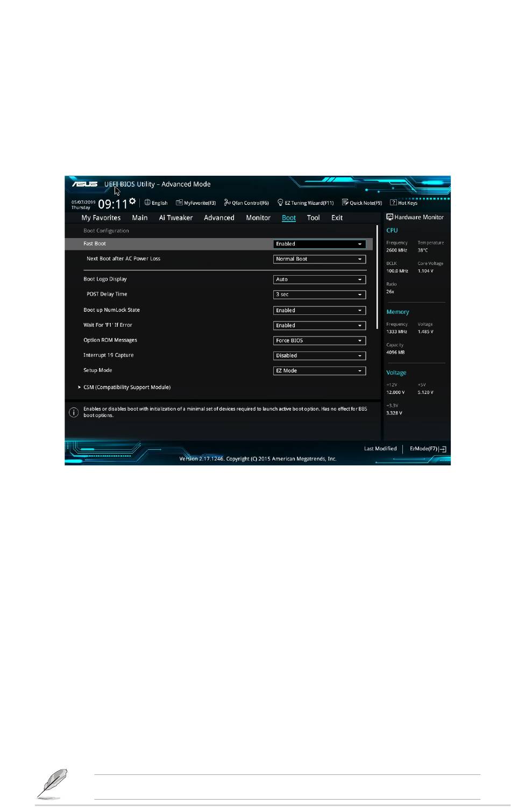Open the Tool tab
The height and width of the screenshot is (812, 511).
(x=314, y=218)
